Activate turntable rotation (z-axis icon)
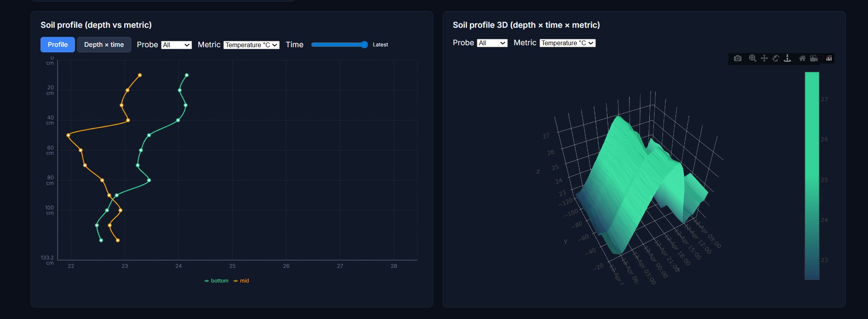868x319 pixels. (787, 59)
